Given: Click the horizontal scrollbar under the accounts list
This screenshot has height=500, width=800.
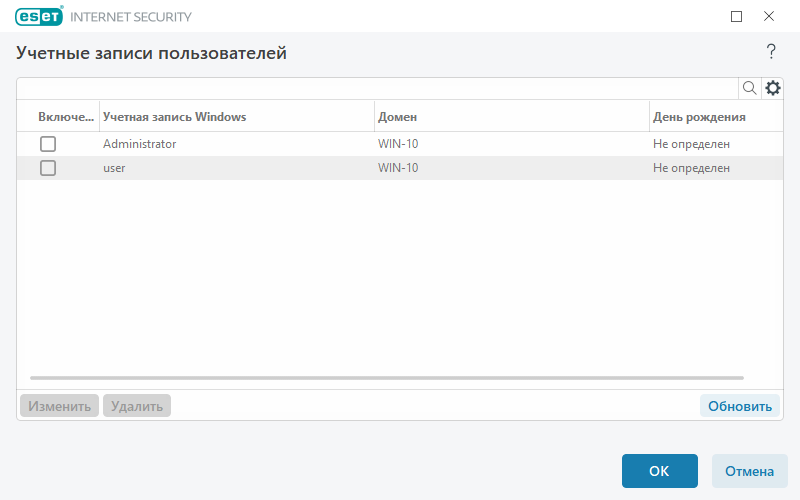Looking at the screenshot, I should click(387, 378).
